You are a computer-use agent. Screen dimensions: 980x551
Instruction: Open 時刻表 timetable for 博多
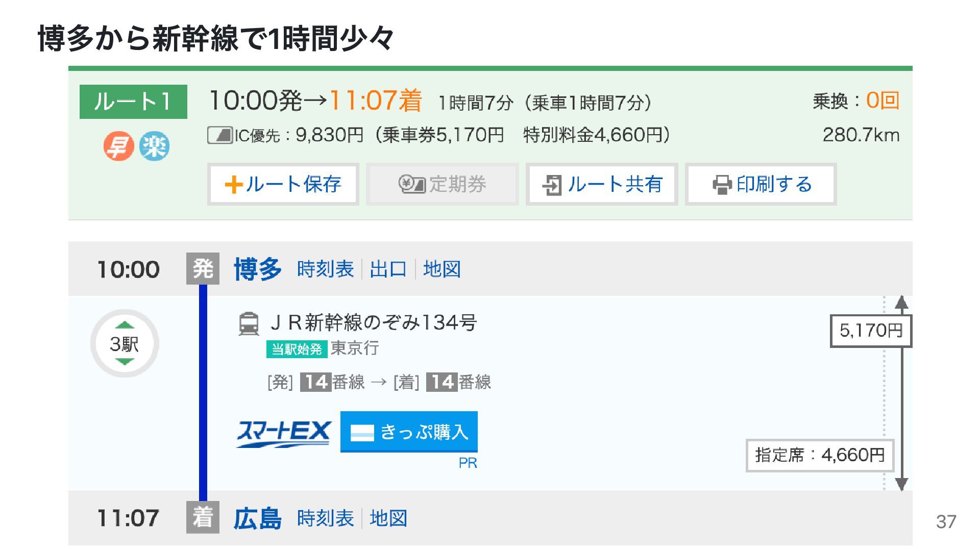[325, 269]
